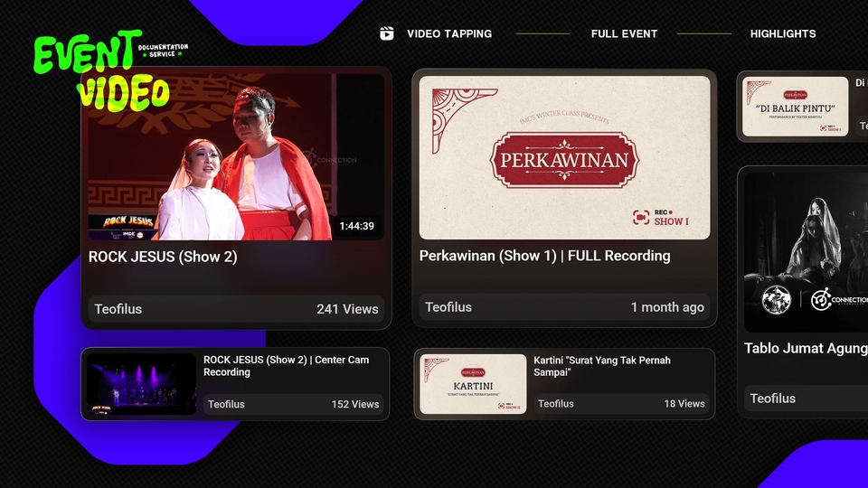This screenshot has width=868, height=488.
Task: Click the ROCK JESUS badge on the large thumbnail
Action: (127, 221)
